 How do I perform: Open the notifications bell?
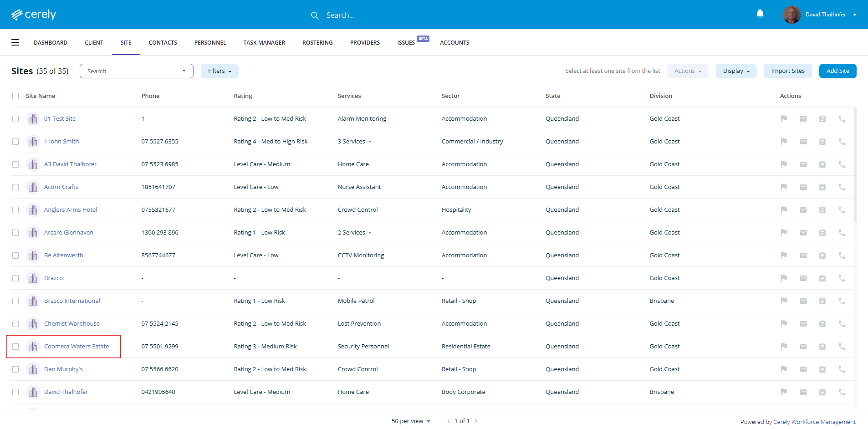point(760,14)
